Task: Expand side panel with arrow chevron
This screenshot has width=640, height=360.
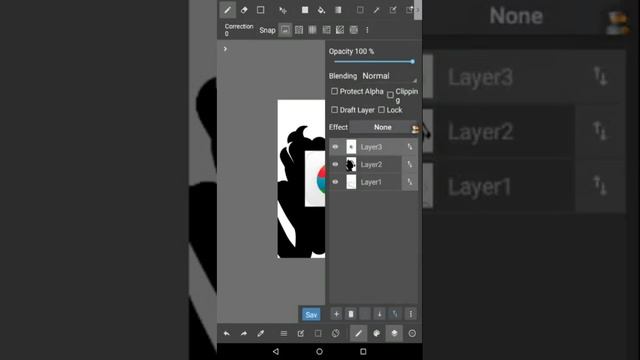Action: tap(225, 49)
